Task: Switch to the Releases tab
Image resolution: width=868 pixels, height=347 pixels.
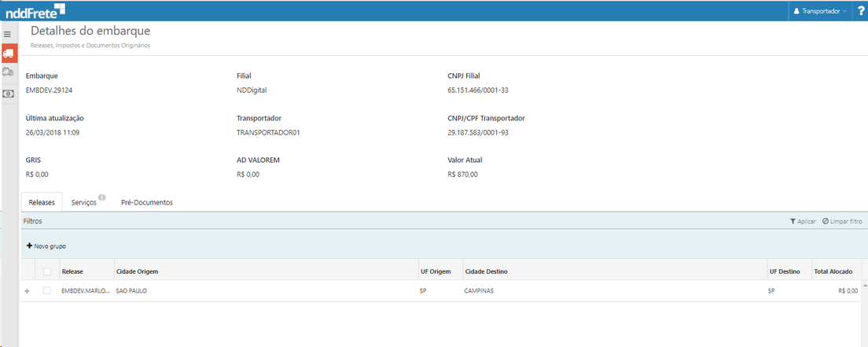Action: (x=42, y=202)
